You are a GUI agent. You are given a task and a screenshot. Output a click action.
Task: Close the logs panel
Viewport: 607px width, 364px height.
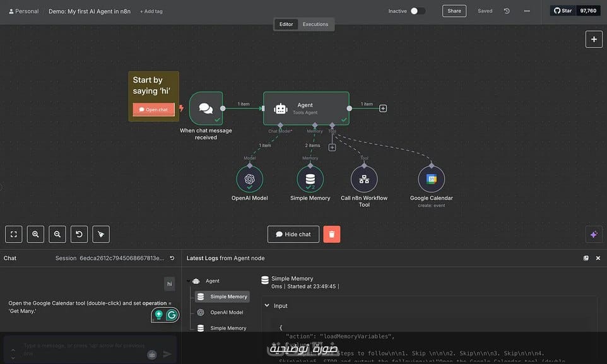pyautogui.click(x=598, y=258)
